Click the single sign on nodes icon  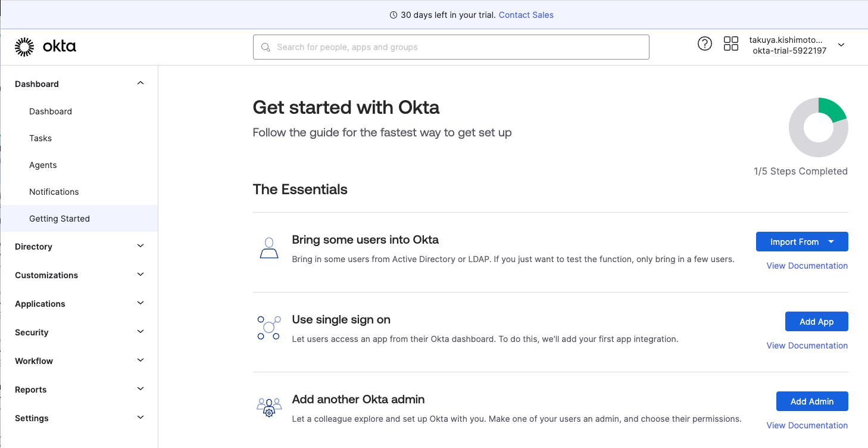(x=268, y=328)
